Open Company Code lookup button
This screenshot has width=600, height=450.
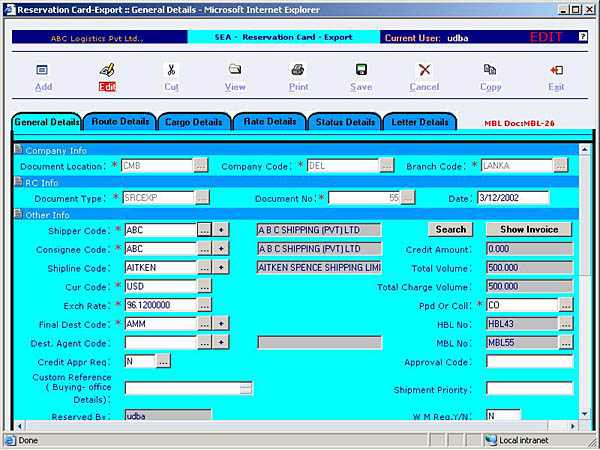pos(387,166)
